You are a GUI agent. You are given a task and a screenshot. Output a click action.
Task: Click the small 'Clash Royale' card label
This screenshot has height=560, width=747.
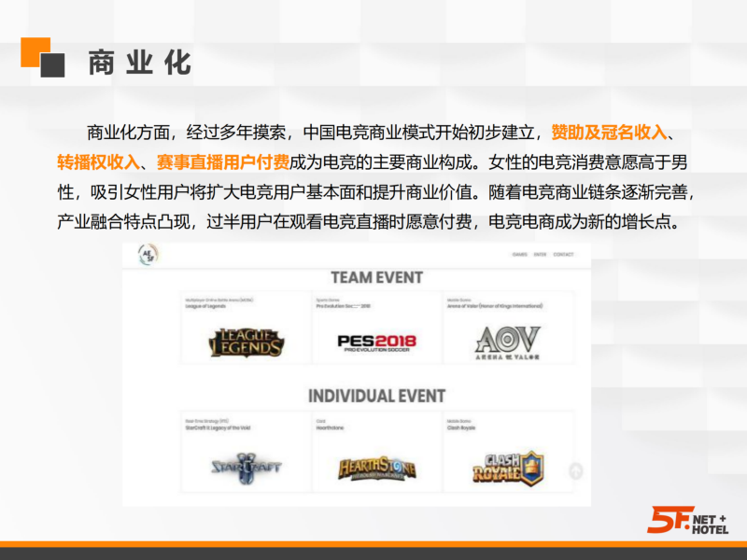(460, 427)
